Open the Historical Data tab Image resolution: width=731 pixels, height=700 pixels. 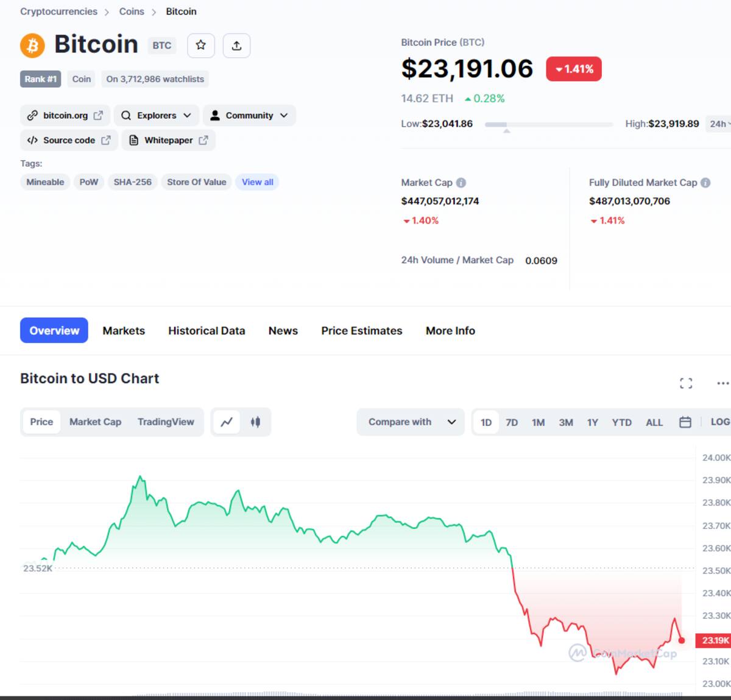coord(207,331)
